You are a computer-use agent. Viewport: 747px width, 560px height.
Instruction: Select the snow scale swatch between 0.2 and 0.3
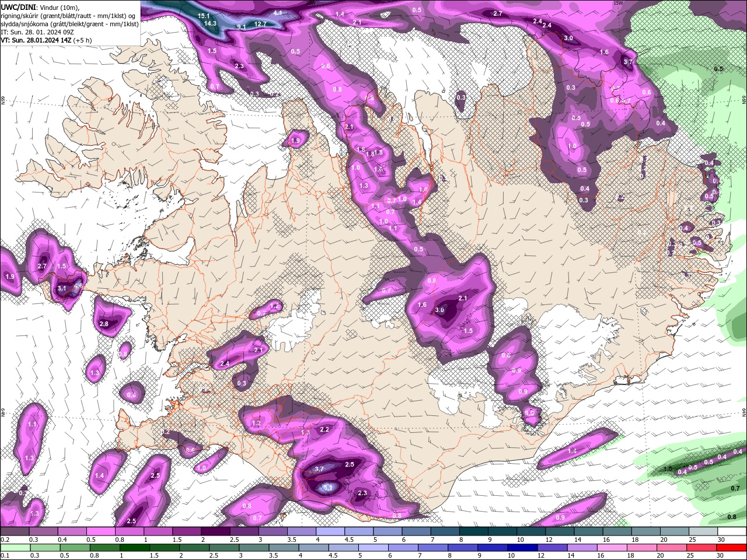pyautogui.click(x=15, y=531)
